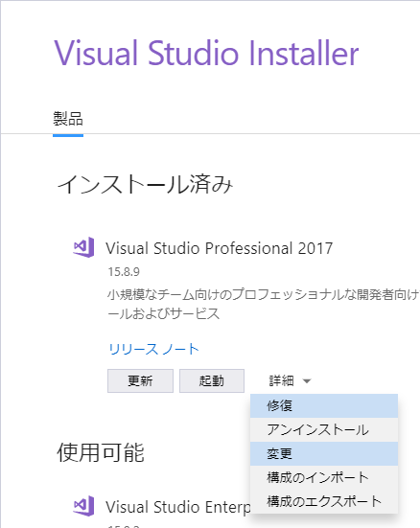Select the 変更 menu entry

pyautogui.click(x=324, y=453)
